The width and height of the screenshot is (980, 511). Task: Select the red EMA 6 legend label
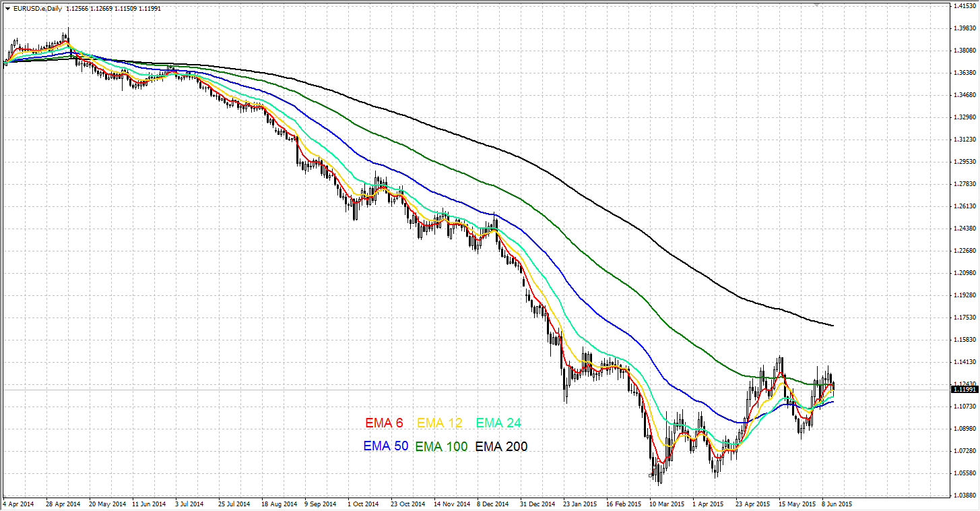click(x=384, y=423)
